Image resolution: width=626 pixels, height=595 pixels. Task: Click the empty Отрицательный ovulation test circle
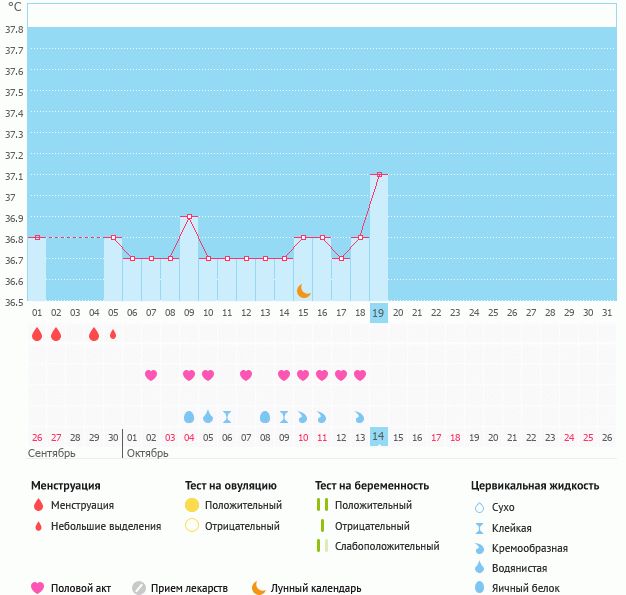click(192, 526)
